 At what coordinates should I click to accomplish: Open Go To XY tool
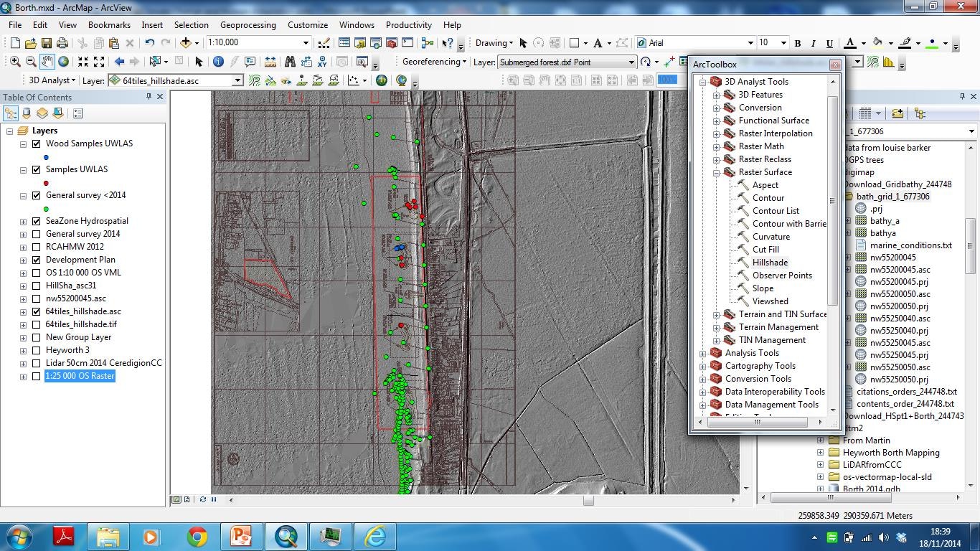click(x=322, y=62)
